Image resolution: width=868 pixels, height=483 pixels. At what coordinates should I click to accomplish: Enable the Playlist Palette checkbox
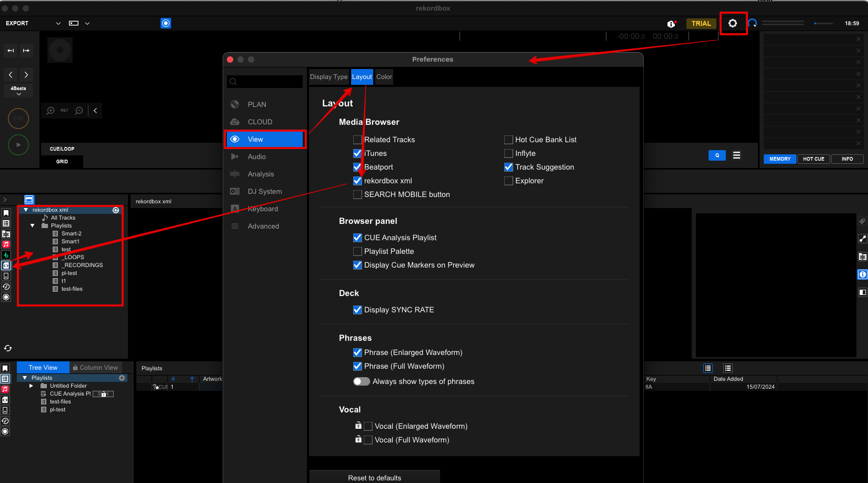point(357,251)
